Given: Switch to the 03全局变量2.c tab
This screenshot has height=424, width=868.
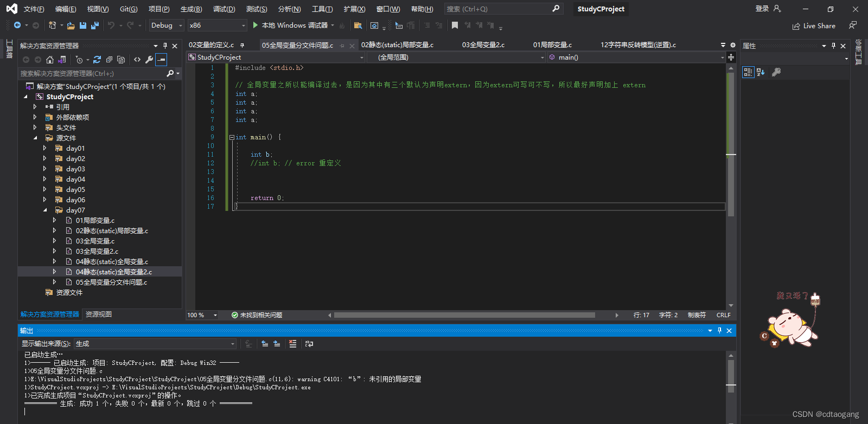Looking at the screenshot, I should [483, 45].
